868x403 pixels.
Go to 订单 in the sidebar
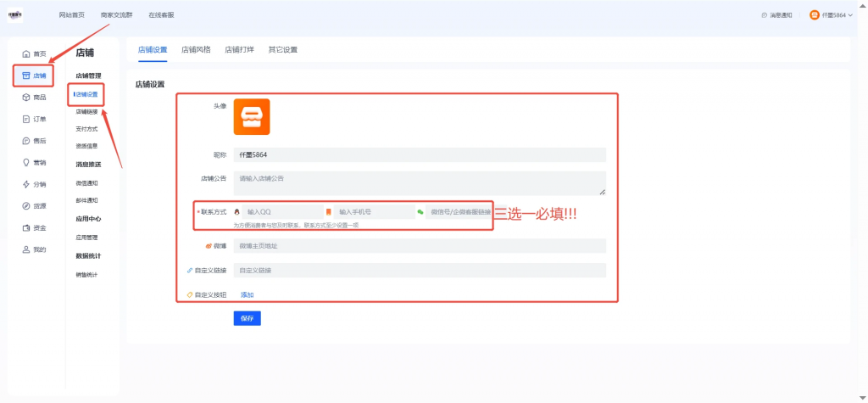34,119
